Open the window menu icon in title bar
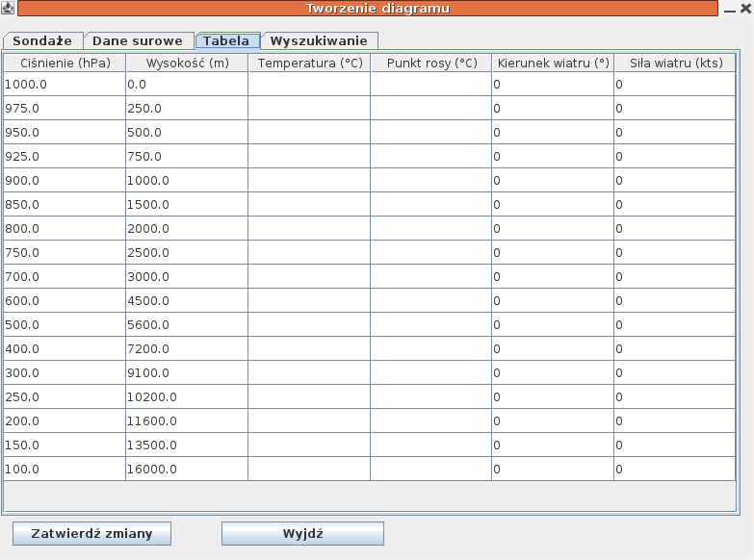754x560 pixels. point(7,7)
